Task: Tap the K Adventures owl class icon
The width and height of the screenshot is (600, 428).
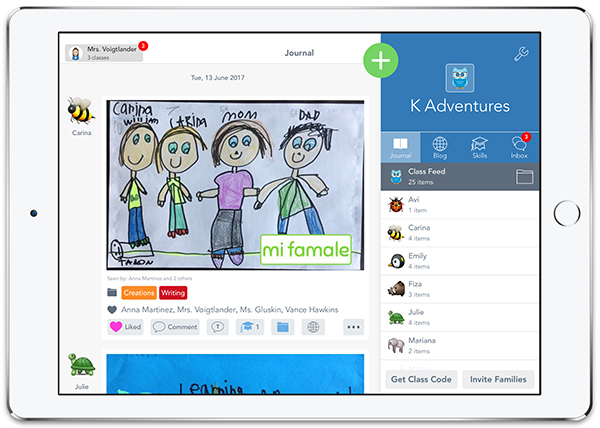Action: [459, 77]
